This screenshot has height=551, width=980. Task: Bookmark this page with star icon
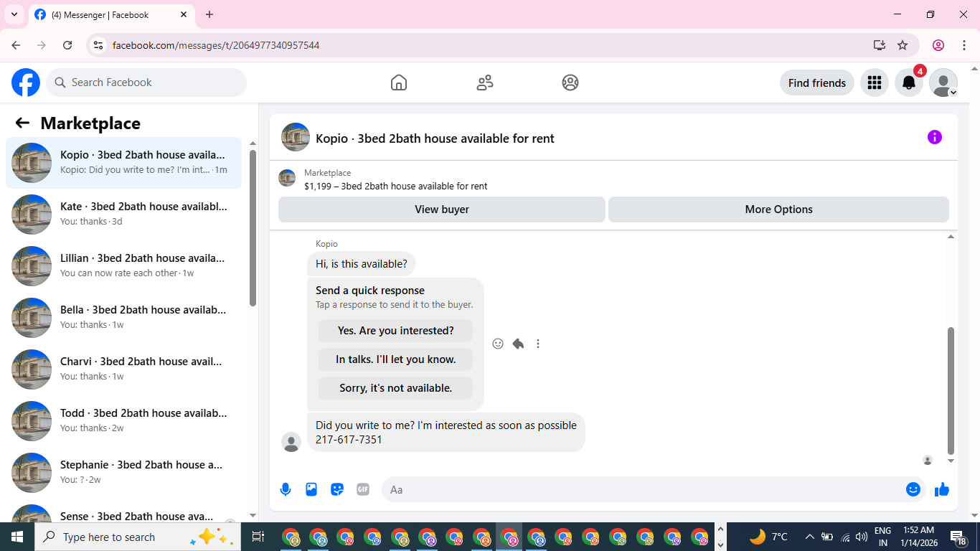pyautogui.click(x=903, y=45)
